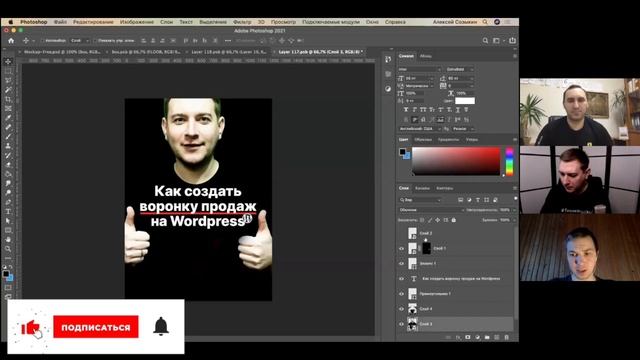Select the Zoom tool
640x360 pixels.
tap(8, 249)
